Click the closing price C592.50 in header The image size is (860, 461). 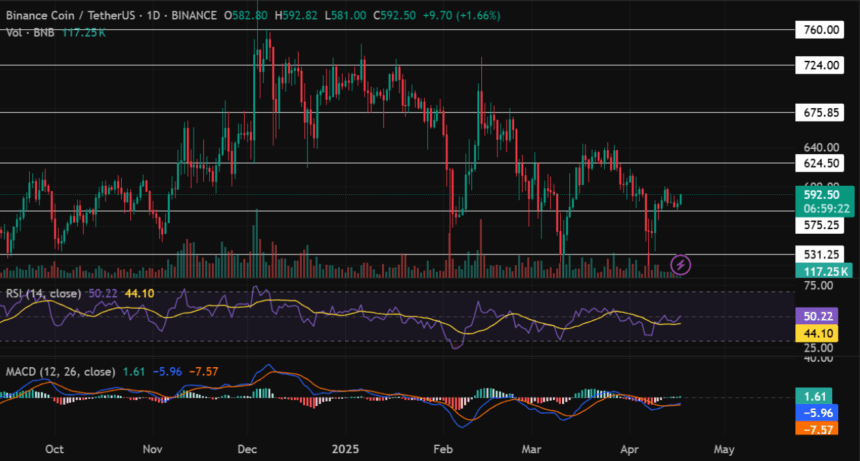[394, 15]
